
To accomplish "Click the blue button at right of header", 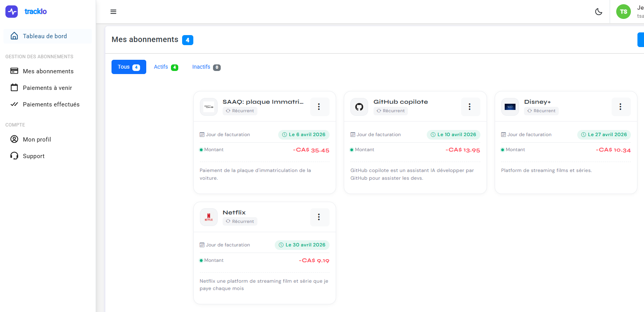I will tap(641, 40).
